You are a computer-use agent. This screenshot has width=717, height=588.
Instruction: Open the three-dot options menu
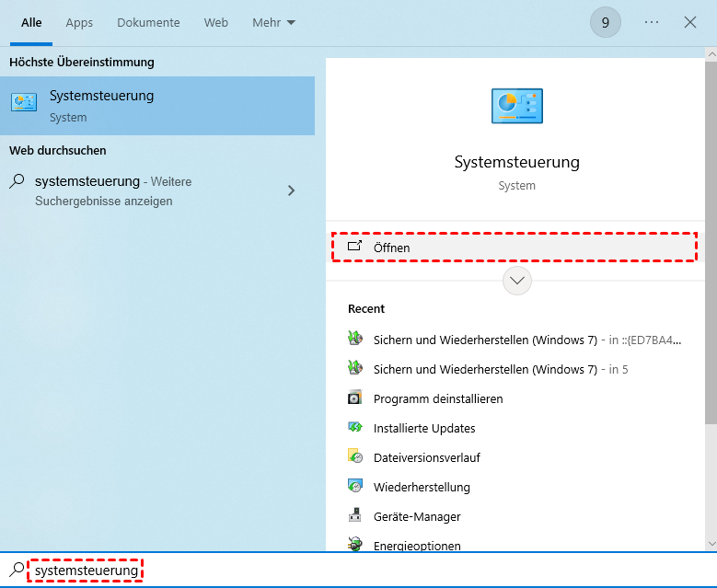652,23
